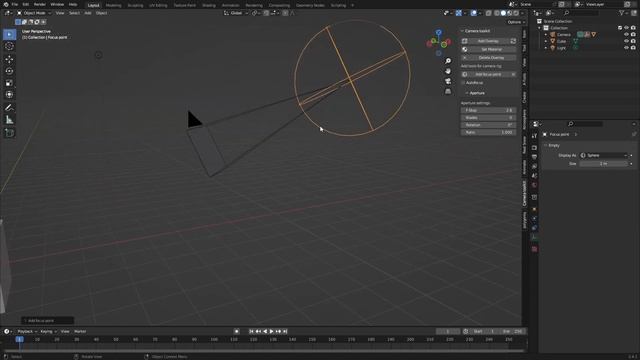This screenshot has height=360, width=640.
Task: Open the Tool properties tab icon
Action: (534, 136)
